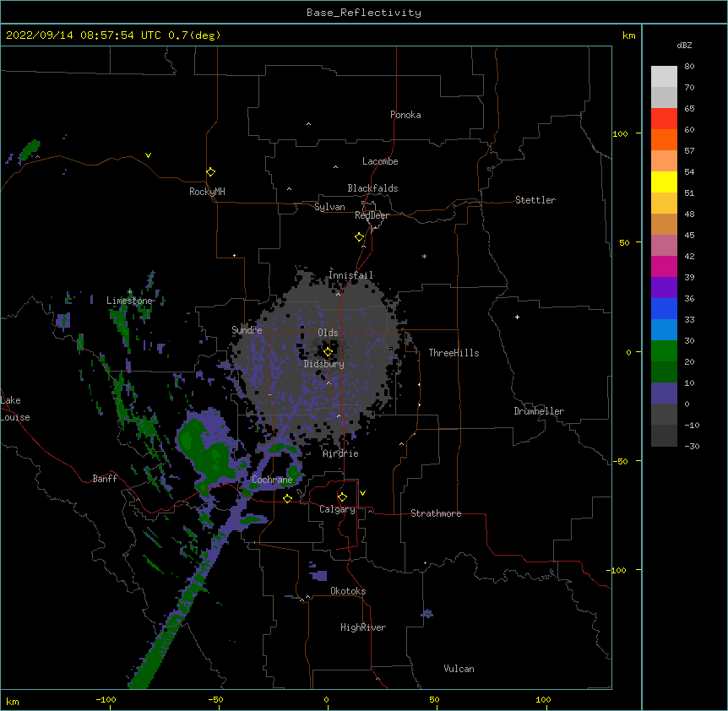Click the Strathmore label
This screenshot has height=711, width=728.
point(436,513)
